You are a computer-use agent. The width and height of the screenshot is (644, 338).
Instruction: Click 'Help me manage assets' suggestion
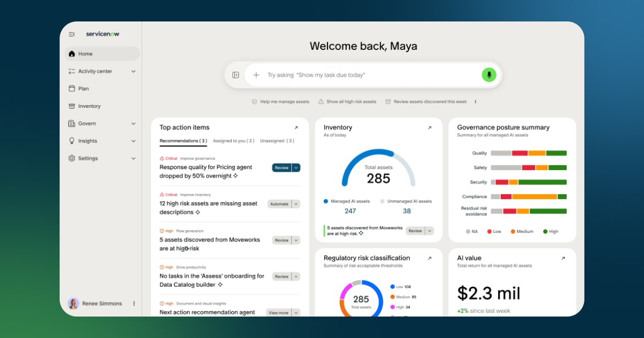281,101
